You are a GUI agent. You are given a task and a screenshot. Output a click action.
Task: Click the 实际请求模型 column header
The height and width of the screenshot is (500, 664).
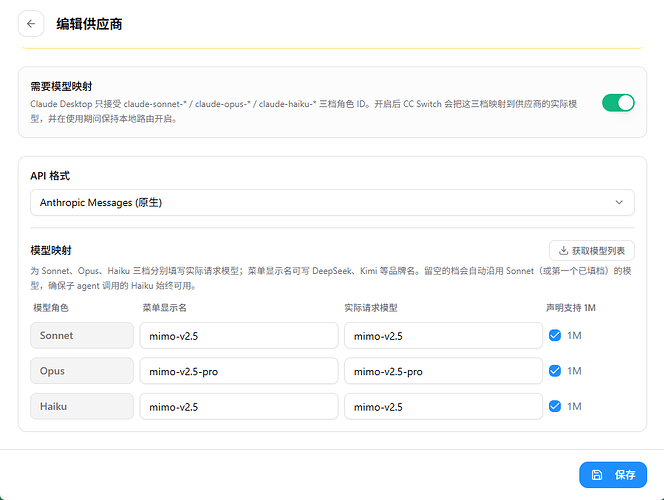[371, 308]
